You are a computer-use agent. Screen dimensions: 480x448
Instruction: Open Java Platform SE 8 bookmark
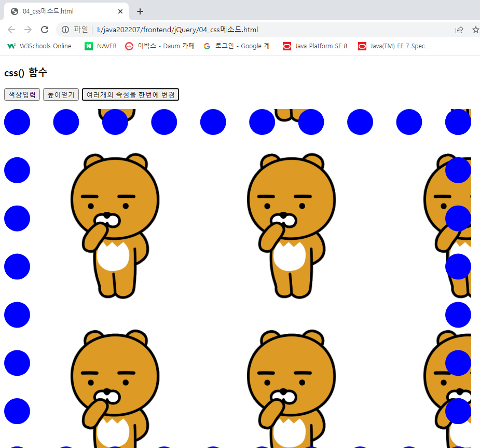(315, 46)
